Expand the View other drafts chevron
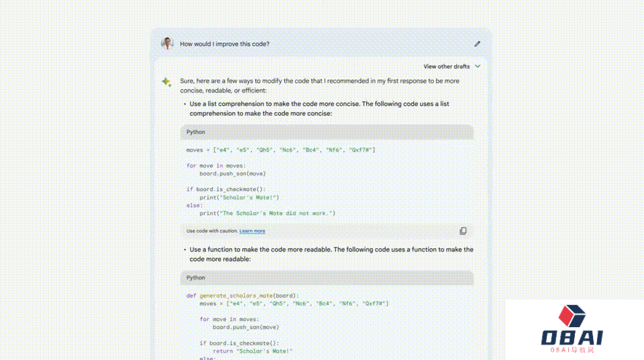The height and width of the screenshot is (360, 644). [x=478, y=66]
